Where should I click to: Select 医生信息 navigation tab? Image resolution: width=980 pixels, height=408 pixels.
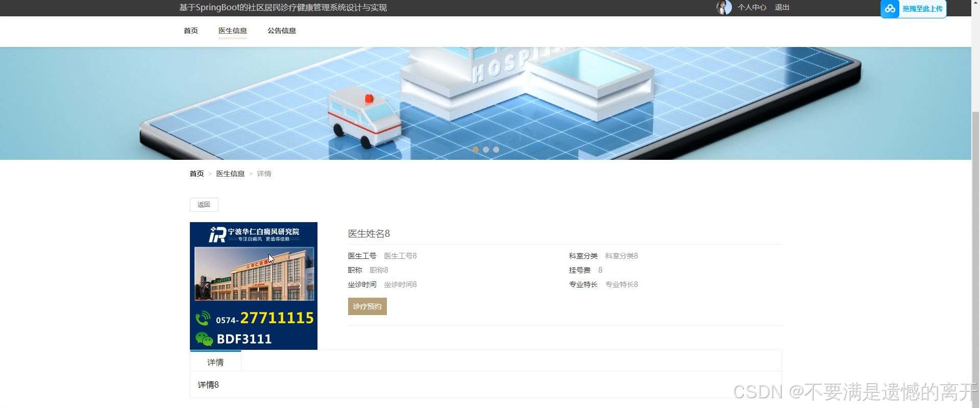pyautogui.click(x=233, y=31)
